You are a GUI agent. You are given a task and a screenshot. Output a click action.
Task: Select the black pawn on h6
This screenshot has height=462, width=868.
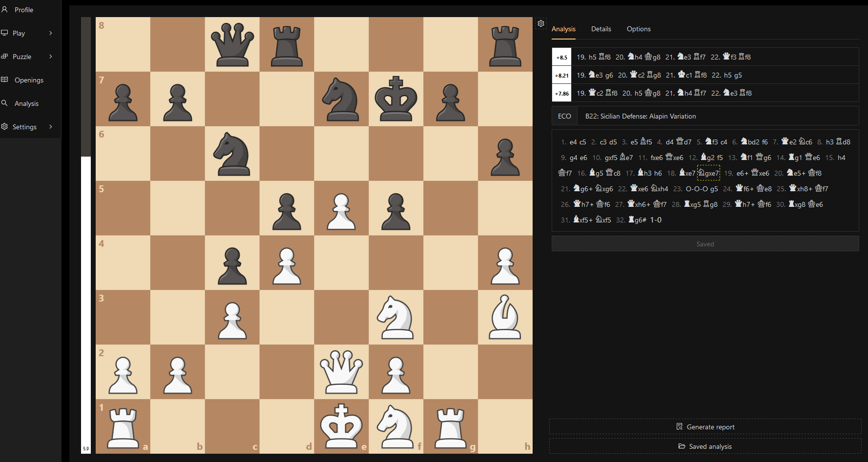pyautogui.click(x=505, y=156)
